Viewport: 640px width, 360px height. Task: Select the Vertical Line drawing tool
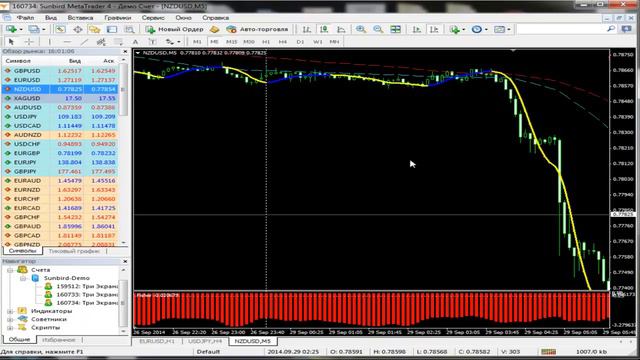coord(49,42)
